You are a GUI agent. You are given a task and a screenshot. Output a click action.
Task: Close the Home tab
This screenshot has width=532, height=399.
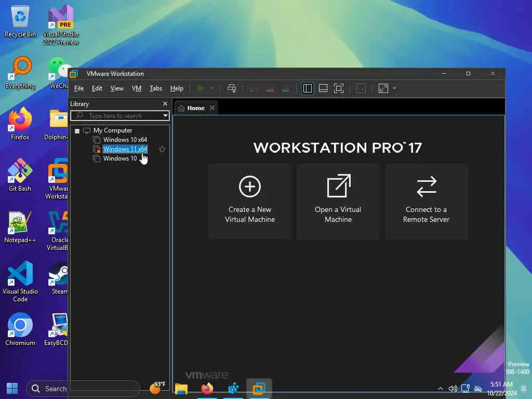click(212, 108)
